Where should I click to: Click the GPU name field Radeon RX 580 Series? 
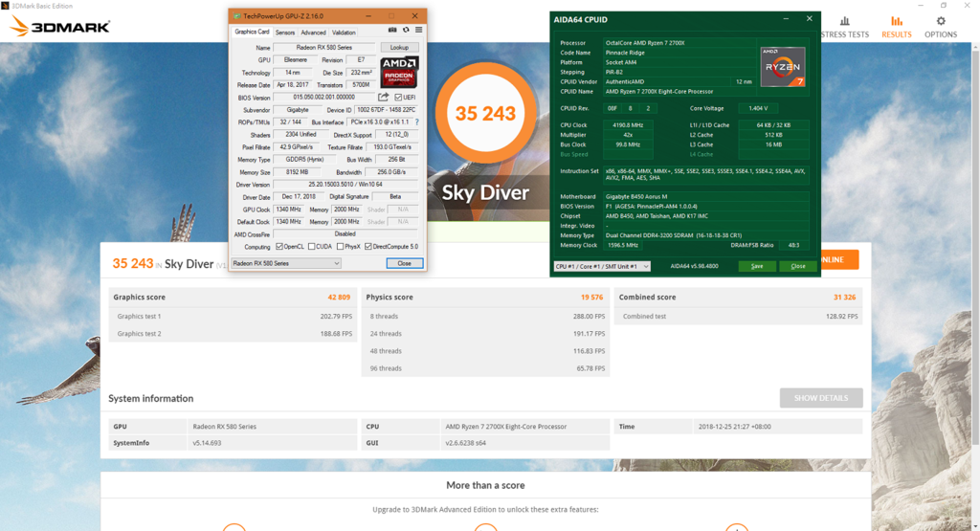[324, 48]
